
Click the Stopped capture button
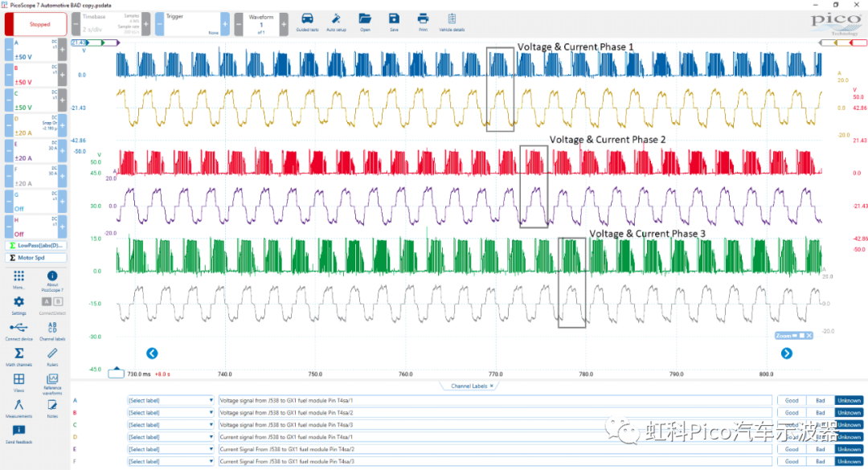pos(39,24)
